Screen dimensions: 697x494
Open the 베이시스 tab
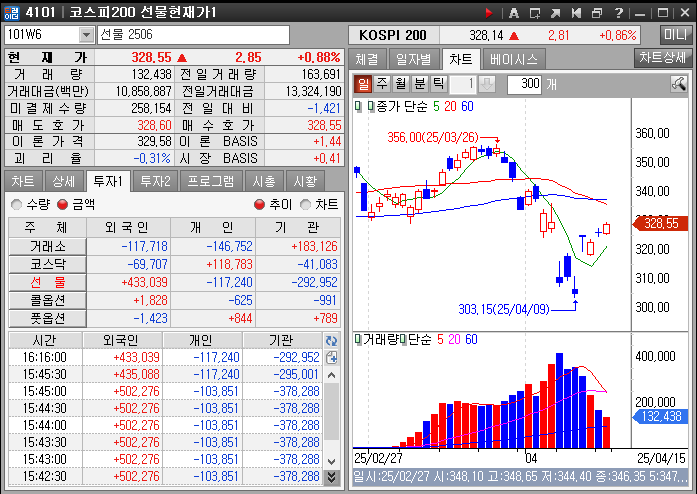pyautogui.click(x=513, y=59)
